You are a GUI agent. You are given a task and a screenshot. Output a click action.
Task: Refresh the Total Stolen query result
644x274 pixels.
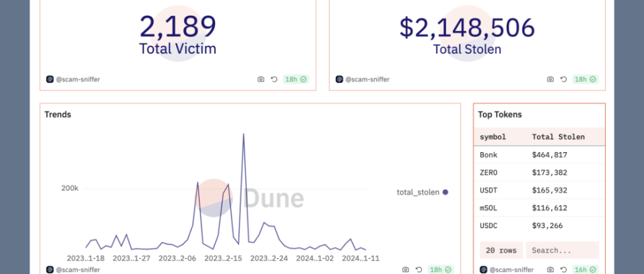[563, 79]
